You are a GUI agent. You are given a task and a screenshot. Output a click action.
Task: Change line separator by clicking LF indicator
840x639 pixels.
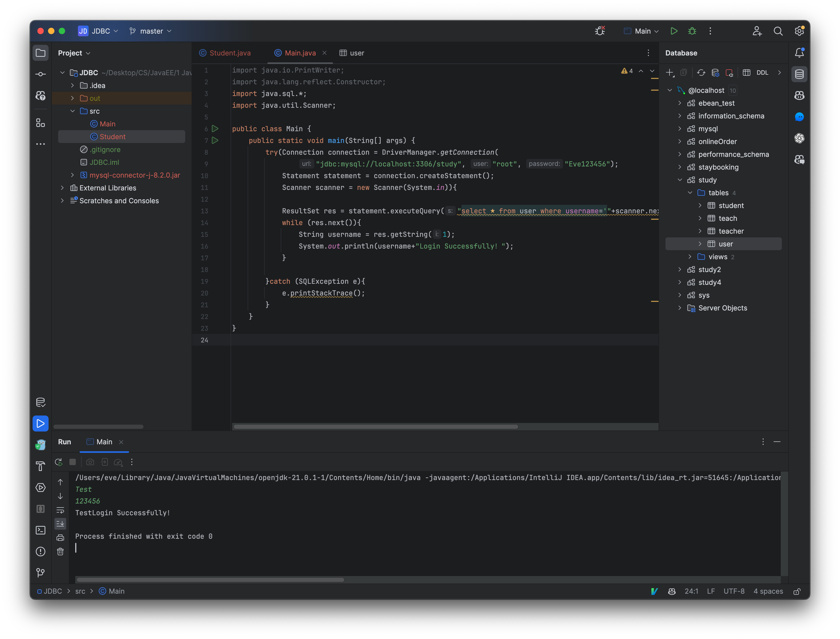click(710, 592)
